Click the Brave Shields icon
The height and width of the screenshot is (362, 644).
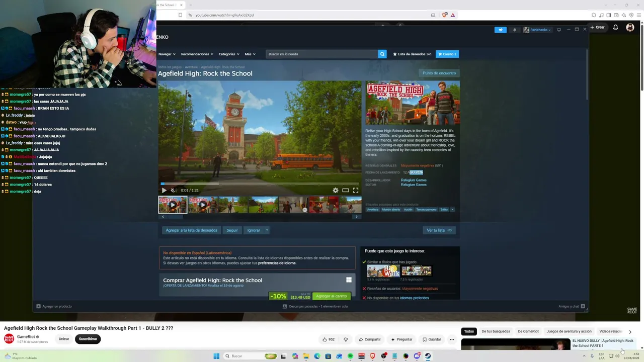[445, 15]
